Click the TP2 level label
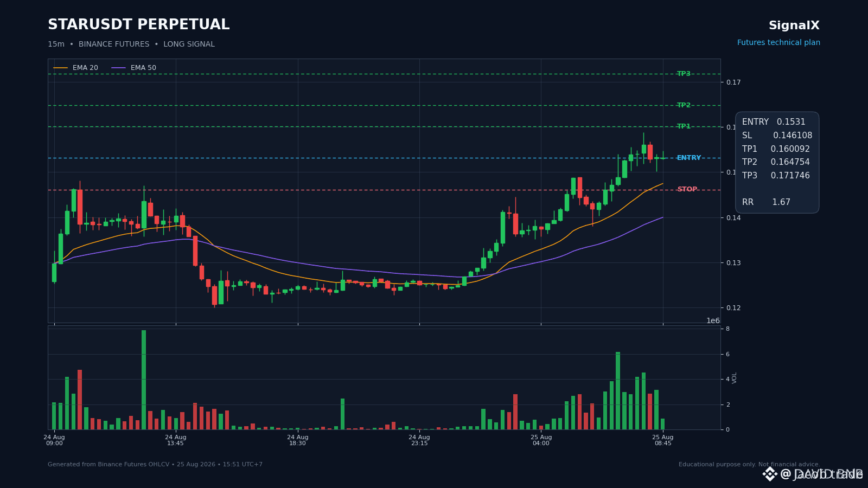The width and height of the screenshot is (868, 488). (684, 105)
